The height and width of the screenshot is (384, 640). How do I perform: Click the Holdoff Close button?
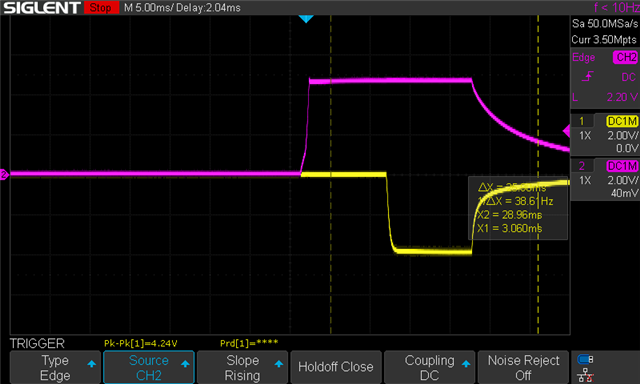336,367
